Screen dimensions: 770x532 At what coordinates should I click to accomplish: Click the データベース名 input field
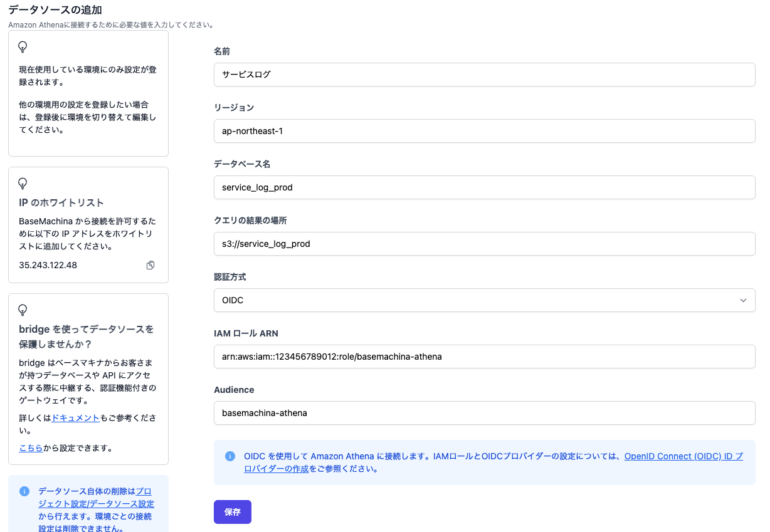coord(484,187)
